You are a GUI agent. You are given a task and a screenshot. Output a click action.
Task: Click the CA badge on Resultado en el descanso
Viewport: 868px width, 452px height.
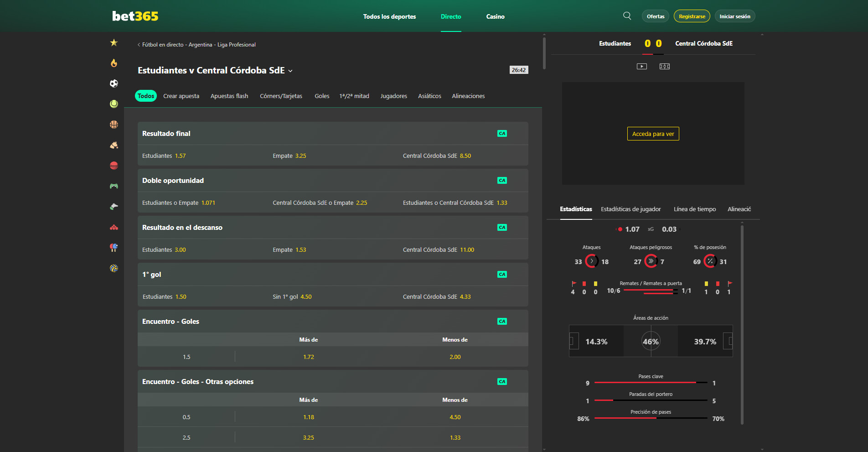point(502,228)
